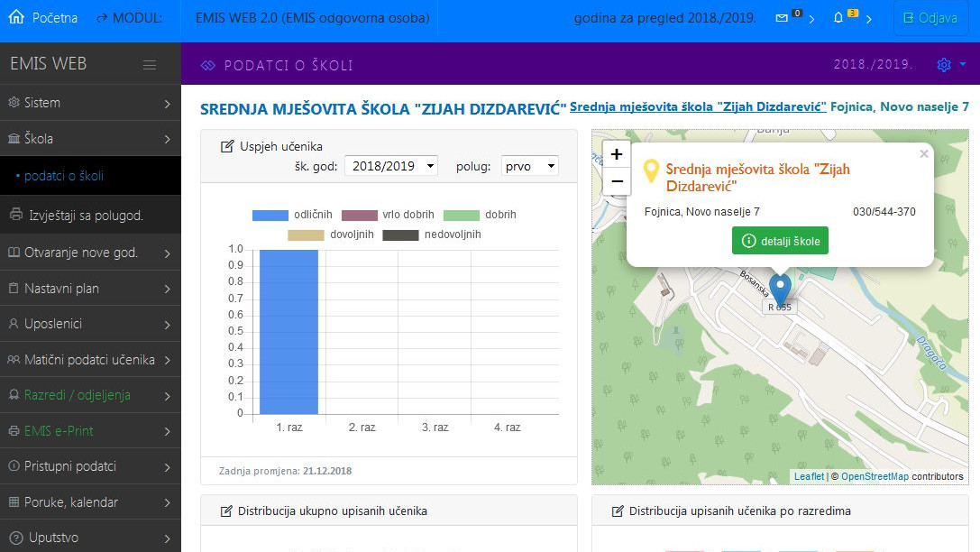Toggle the EMIS WEB hamburger menu

click(150, 64)
